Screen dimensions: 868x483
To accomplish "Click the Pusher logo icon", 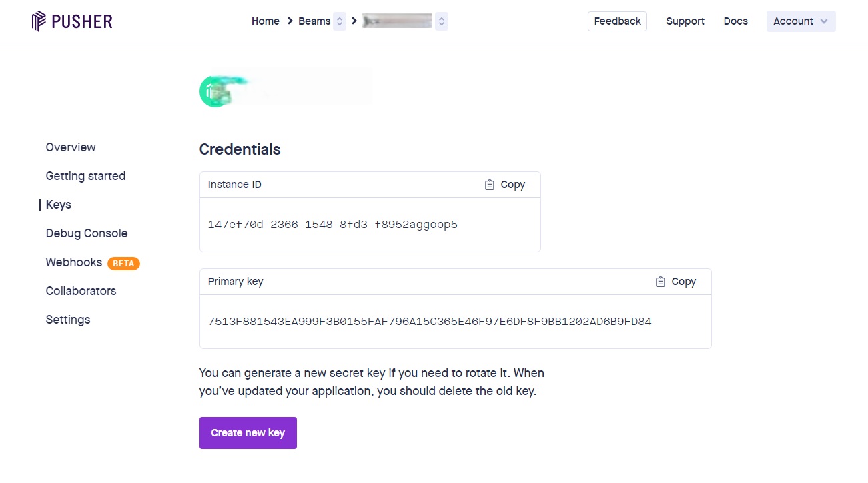I will click(39, 21).
